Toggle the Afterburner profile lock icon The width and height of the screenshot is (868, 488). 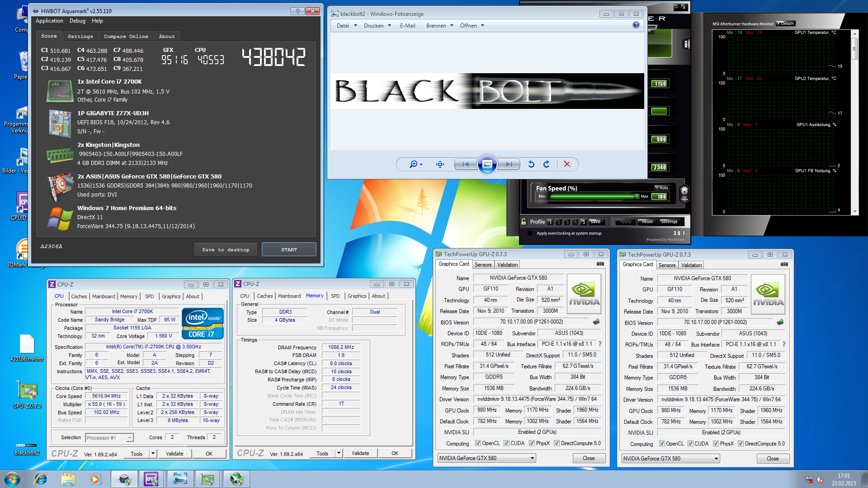point(524,221)
